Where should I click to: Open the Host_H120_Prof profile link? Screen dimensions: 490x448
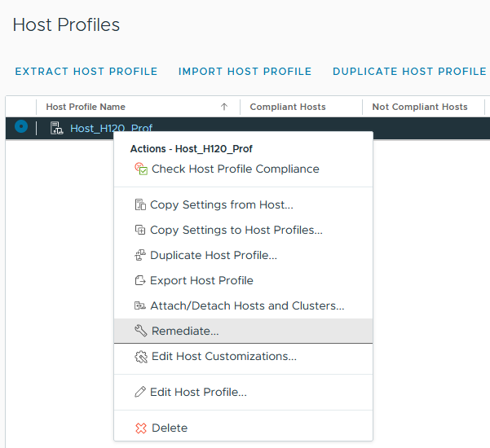tap(111, 129)
